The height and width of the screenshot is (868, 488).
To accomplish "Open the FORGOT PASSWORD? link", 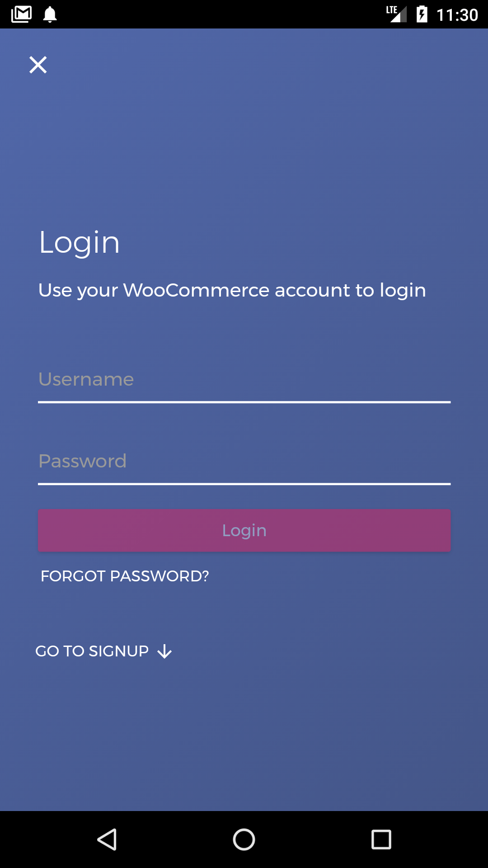I will tap(125, 576).
